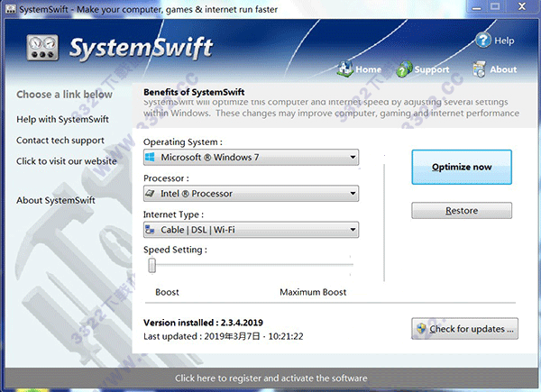Open Contact tech support link

60,141
